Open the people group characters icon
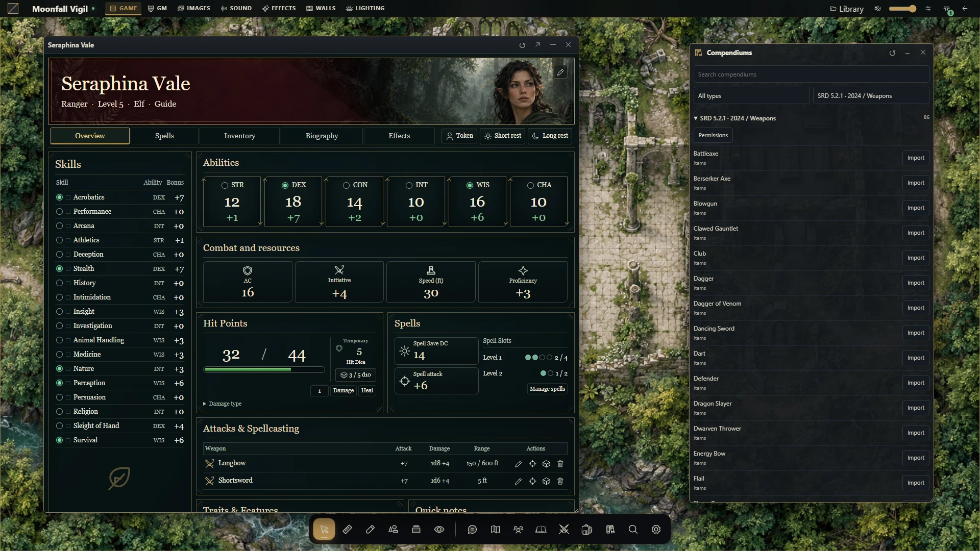The image size is (980, 551). 518,530
